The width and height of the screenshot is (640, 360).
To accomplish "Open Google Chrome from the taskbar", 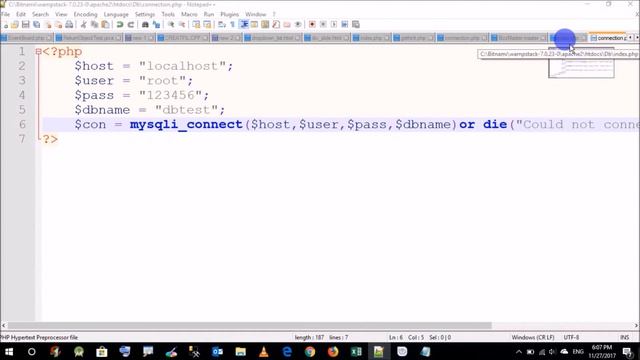I will [310, 351].
